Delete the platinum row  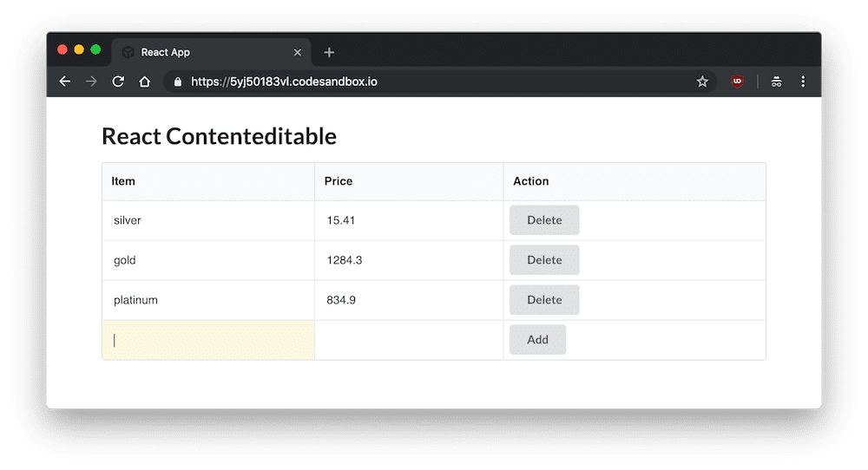tap(544, 300)
